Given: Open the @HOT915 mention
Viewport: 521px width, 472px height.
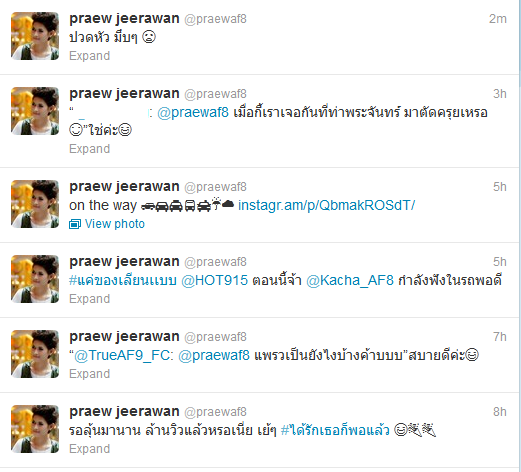Looking at the screenshot, I should click(214, 280).
